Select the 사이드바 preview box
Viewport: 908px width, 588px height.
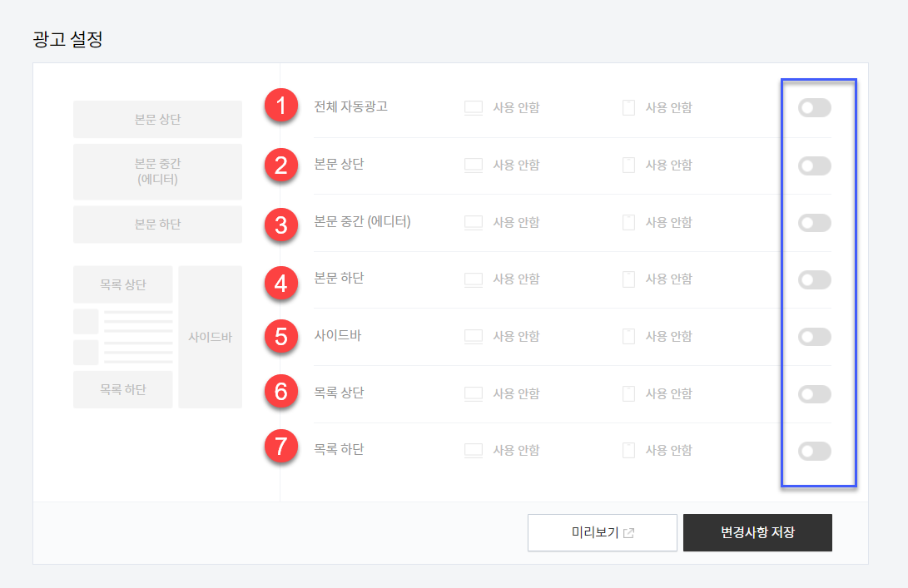pos(210,336)
